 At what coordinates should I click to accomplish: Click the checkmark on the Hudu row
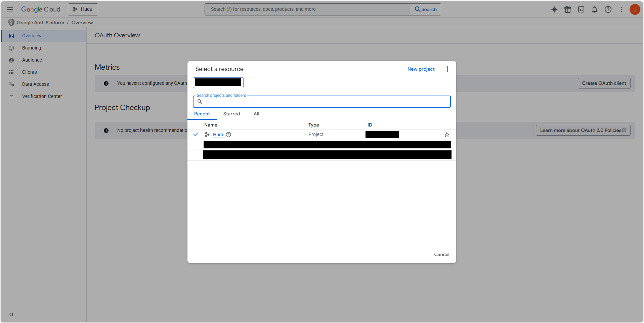pyautogui.click(x=196, y=134)
